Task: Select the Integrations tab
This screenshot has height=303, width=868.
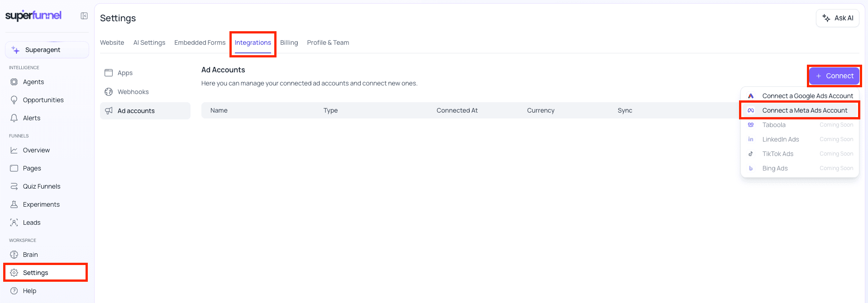Action: click(253, 43)
